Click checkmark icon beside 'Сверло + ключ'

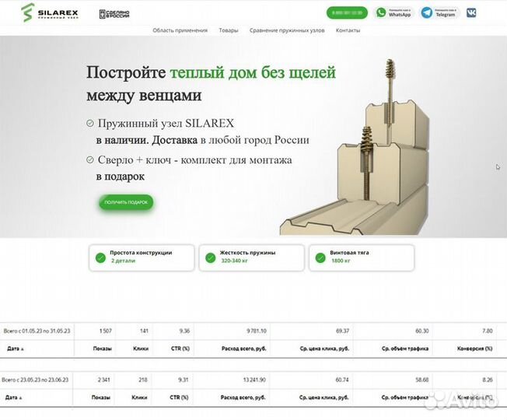pos(90,159)
